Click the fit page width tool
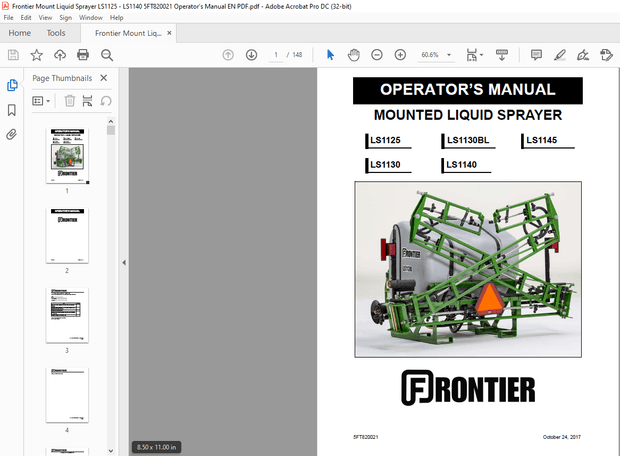The height and width of the screenshot is (456, 620). coord(471,55)
